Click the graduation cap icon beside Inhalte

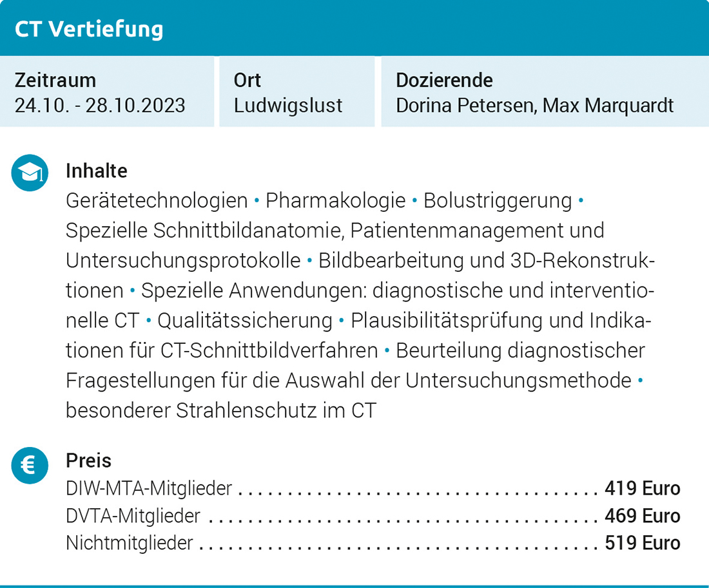[30, 173]
